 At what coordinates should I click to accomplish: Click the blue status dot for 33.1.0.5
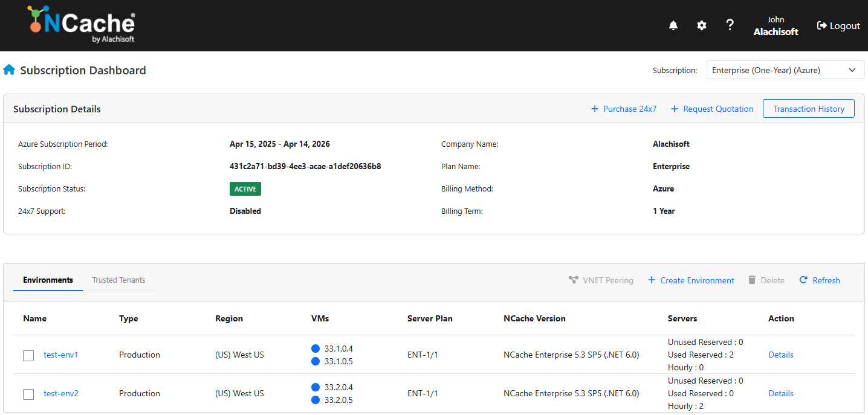pos(316,361)
